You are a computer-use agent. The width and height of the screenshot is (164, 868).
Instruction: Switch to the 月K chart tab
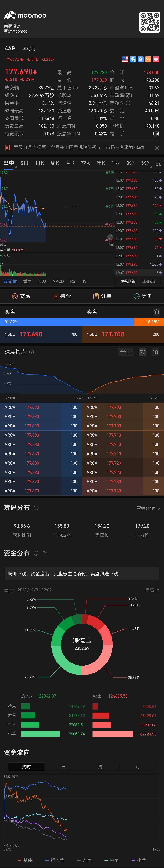tap(70, 163)
